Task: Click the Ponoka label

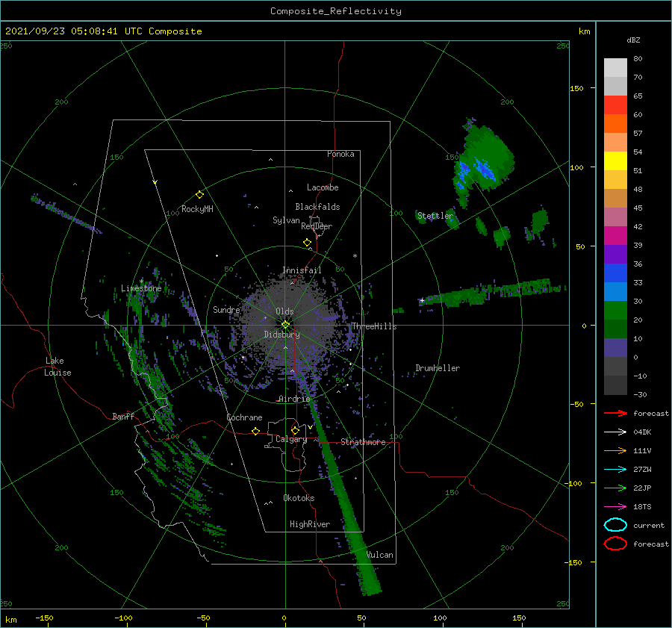Action: pos(340,154)
